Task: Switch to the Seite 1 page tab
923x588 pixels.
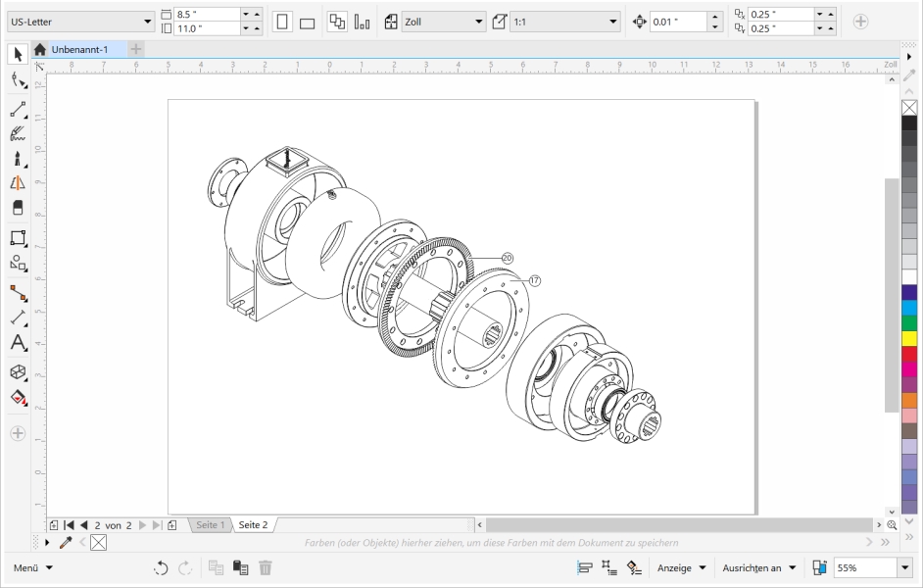Action: coord(210,525)
